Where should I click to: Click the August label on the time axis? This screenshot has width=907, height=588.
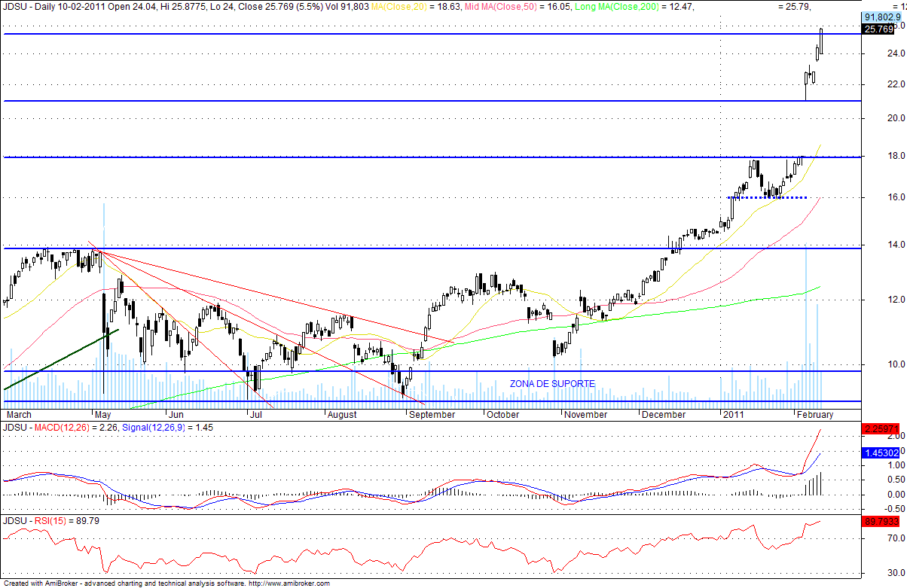[x=342, y=414]
